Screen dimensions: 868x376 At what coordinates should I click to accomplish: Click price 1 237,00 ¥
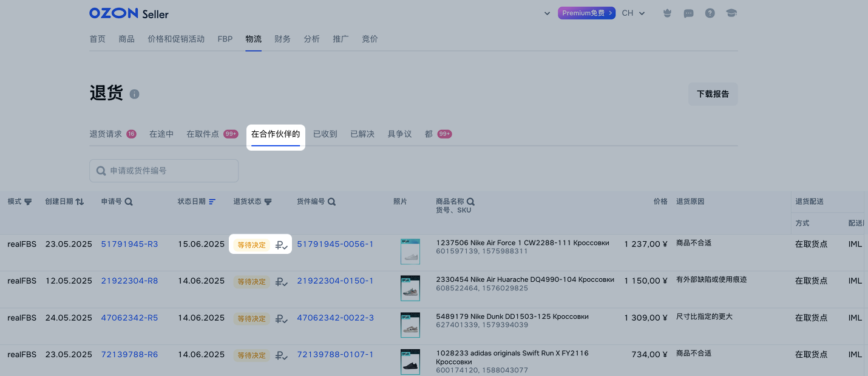click(646, 244)
